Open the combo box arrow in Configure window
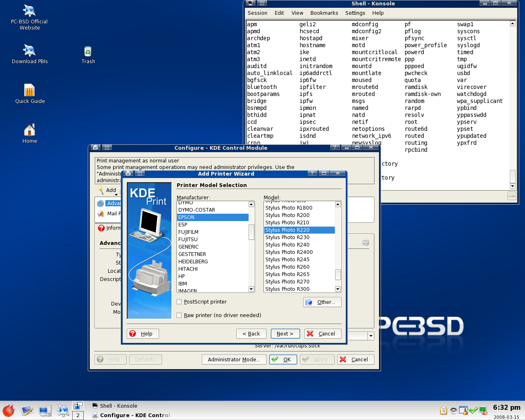This screenshot has height=420, width=525. (371, 336)
